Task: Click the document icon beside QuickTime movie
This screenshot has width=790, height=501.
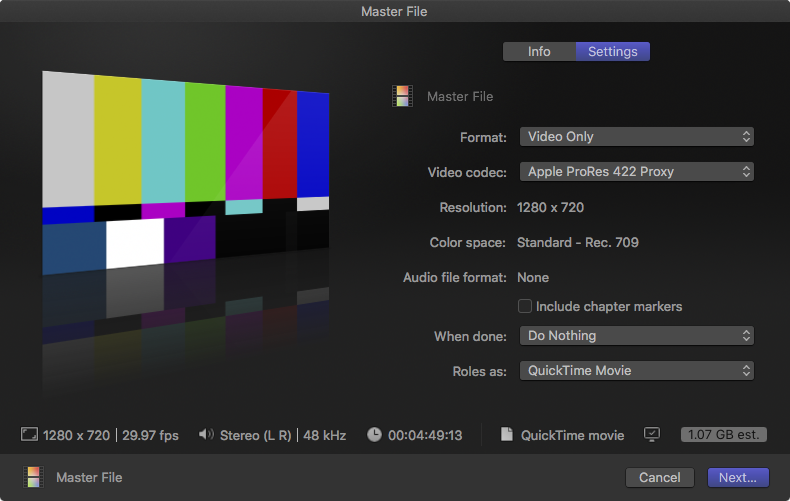Action: coord(507,434)
